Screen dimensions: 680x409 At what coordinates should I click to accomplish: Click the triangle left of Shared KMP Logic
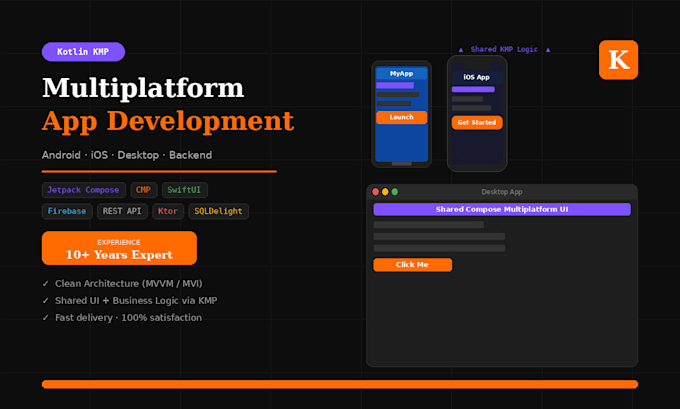tap(461, 50)
